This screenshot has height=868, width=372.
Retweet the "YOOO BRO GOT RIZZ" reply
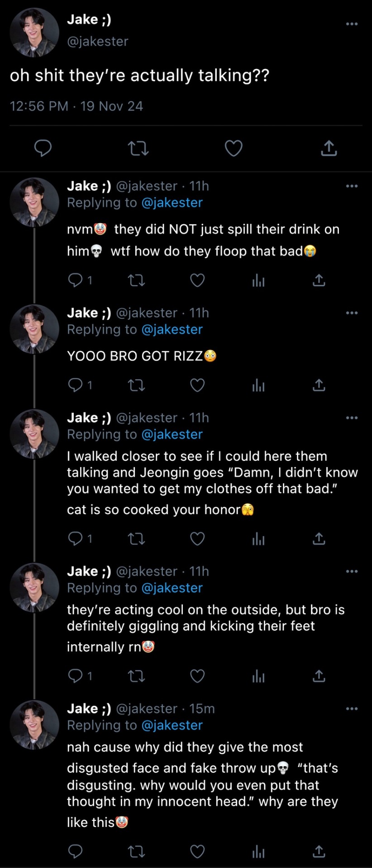pyautogui.click(x=136, y=385)
